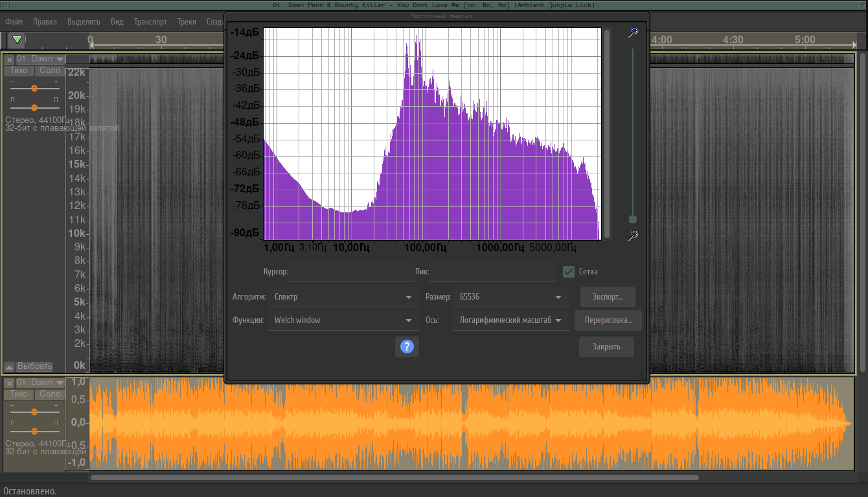Open the Функция dropdown showing Welch window
Viewport: 868px width, 497px height.
(343, 320)
